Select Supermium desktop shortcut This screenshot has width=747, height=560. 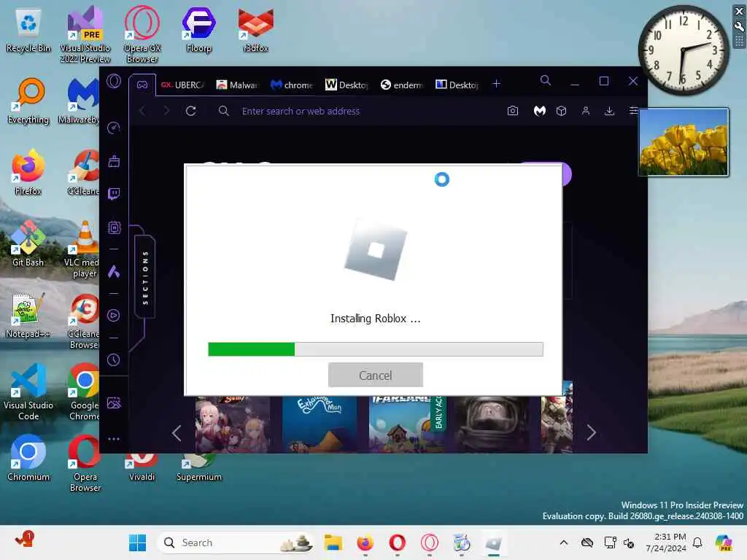point(198,468)
